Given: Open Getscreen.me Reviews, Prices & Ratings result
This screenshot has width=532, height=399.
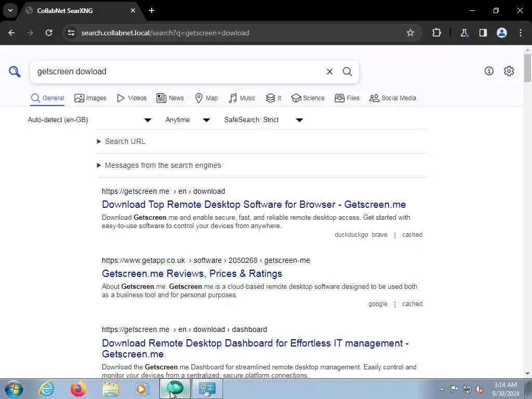Looking at the screenshot, I should (192, 274).
